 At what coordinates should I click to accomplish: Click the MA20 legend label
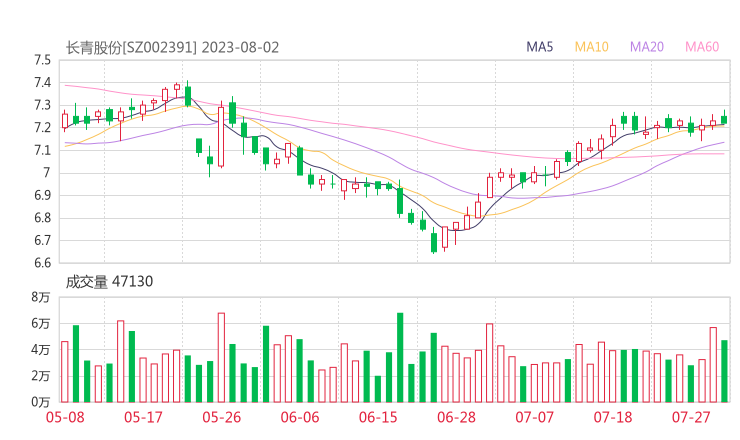tap(647, 47)
